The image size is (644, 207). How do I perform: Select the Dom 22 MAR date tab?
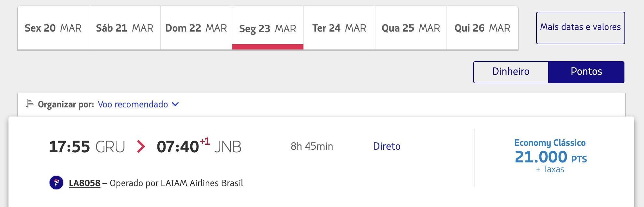pyautogui.click(x=196, y=28)
